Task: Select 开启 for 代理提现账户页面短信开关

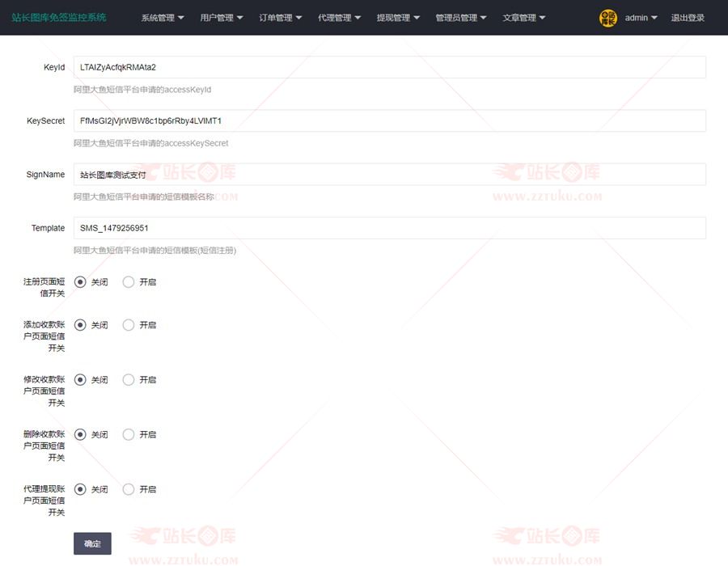Action: pos(129,489)
